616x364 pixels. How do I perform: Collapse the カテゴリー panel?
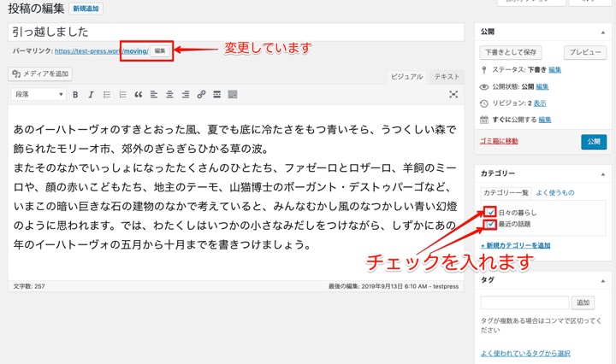pos(603,173)
